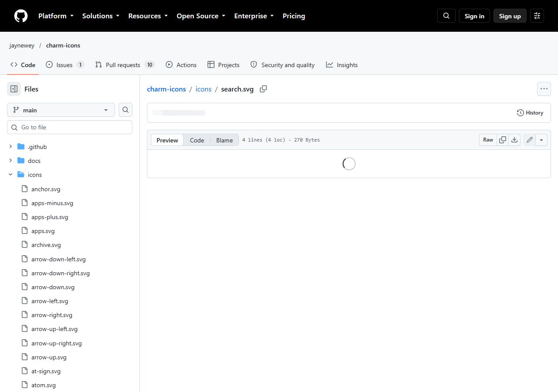Download the raw file
The height and width of the screenshot is (392, 558).
click(514, 140)
